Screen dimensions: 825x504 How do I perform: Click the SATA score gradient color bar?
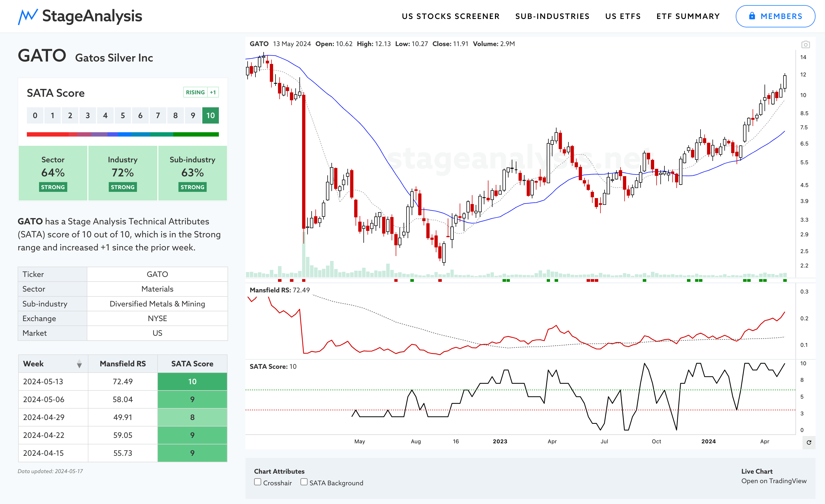click(123, 134)
